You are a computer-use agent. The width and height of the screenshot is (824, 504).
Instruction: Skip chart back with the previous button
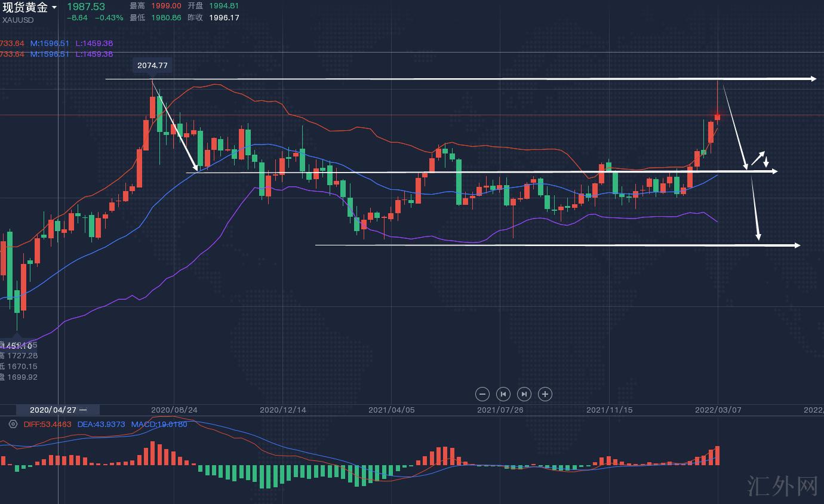pos(503,394)
